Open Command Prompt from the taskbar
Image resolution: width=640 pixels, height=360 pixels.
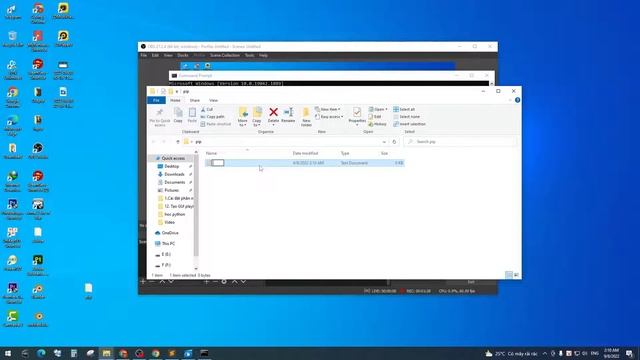click(x=204, y=353)
